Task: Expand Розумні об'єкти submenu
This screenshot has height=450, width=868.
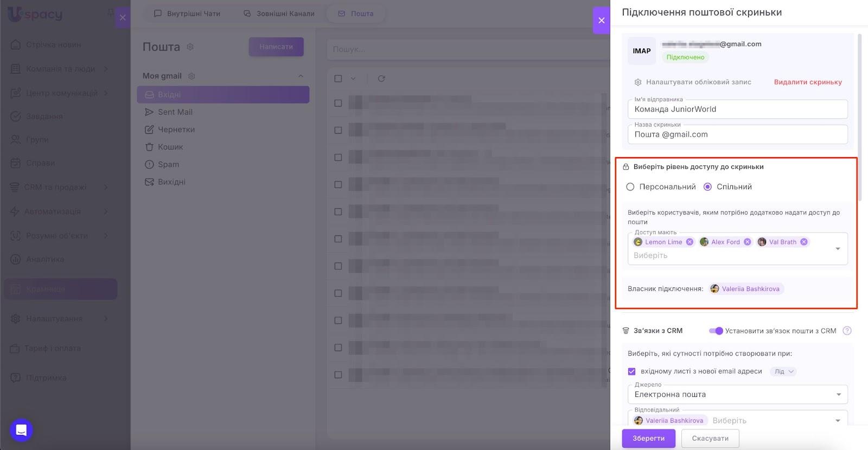Action: (x=106, y=235)
